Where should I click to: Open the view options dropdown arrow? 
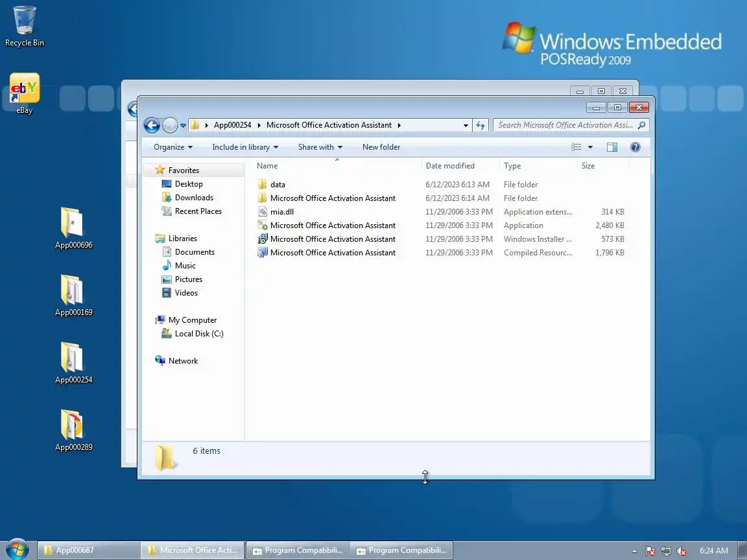coord(590,147)
